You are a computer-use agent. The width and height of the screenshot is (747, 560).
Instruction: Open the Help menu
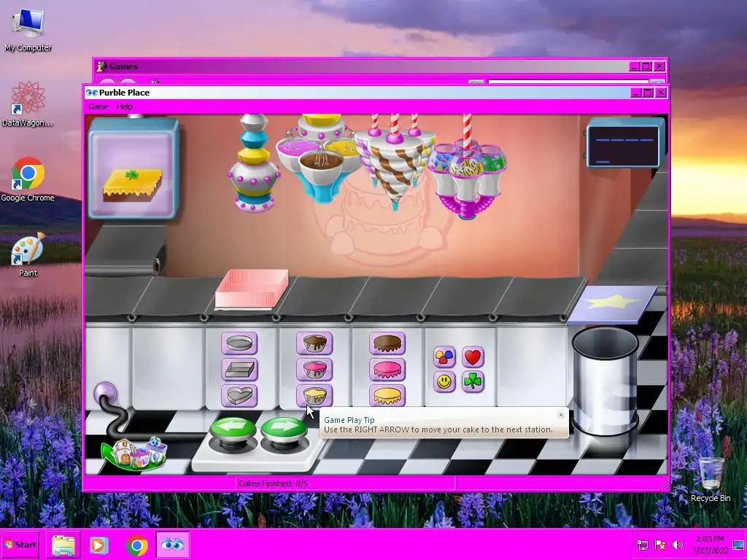tap(124, 106)
